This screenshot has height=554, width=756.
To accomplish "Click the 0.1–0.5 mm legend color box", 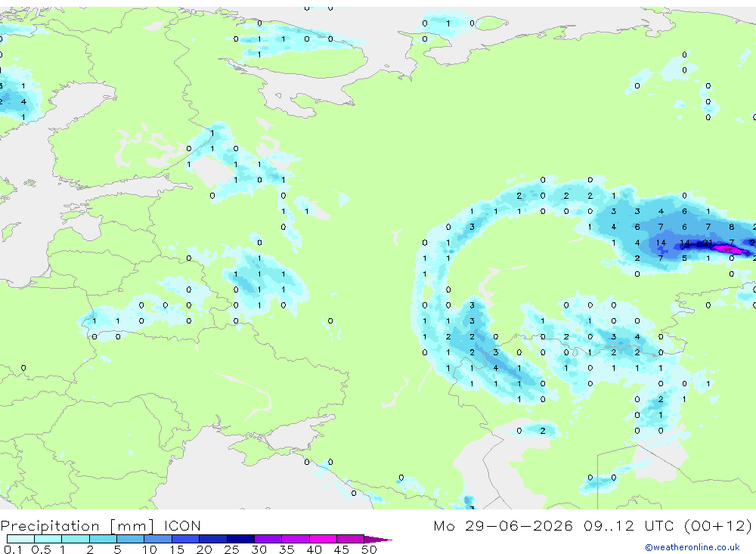I will click(20, 539).
